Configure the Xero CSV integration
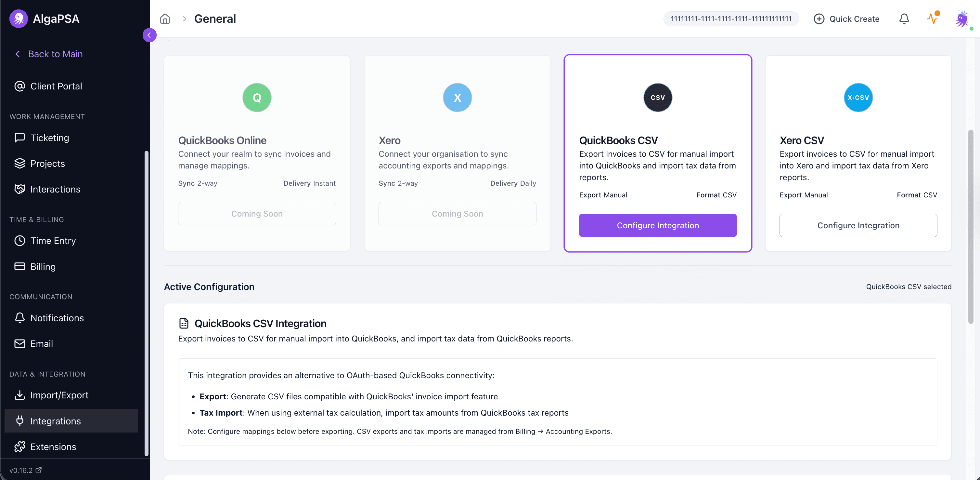980x480 pixels. 858,225
